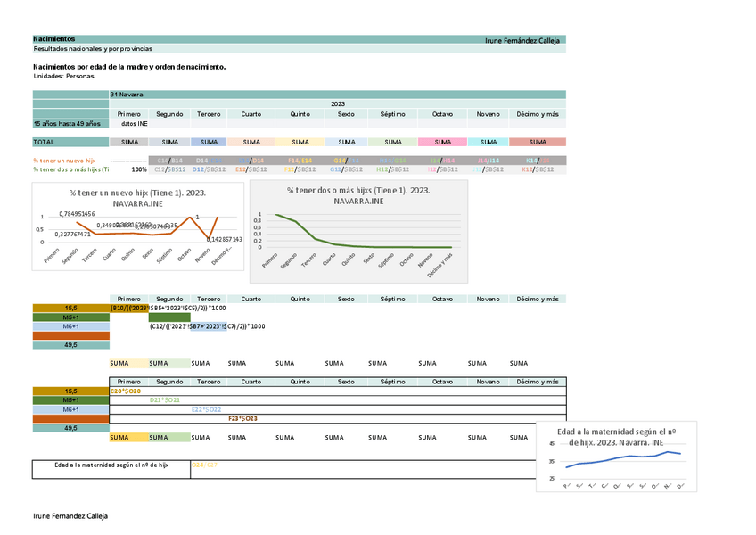Select the "100%" cell

click(138, 169)
